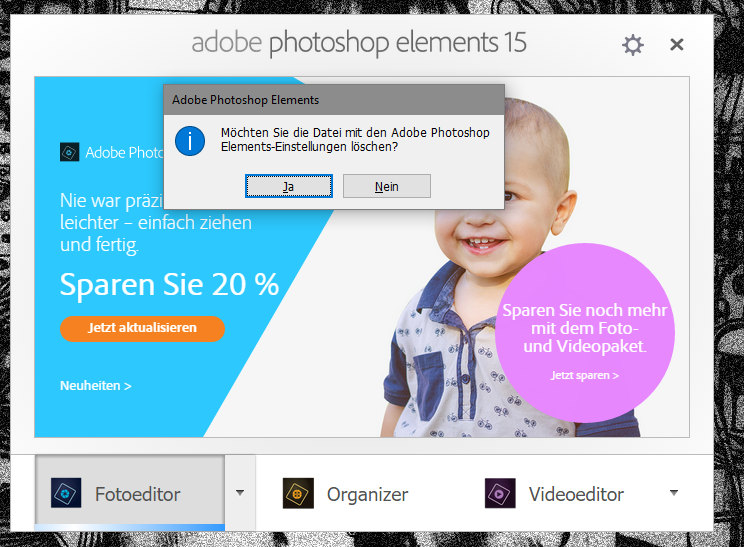This screenshot has width=744, height=547.
Task: Click the pink Foto- und Videopaket circle
Action: click(585, 333)
